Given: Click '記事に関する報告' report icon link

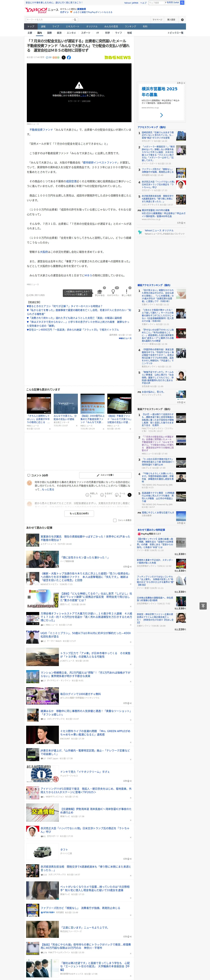Looking at the screenshot, I should 35,295.
